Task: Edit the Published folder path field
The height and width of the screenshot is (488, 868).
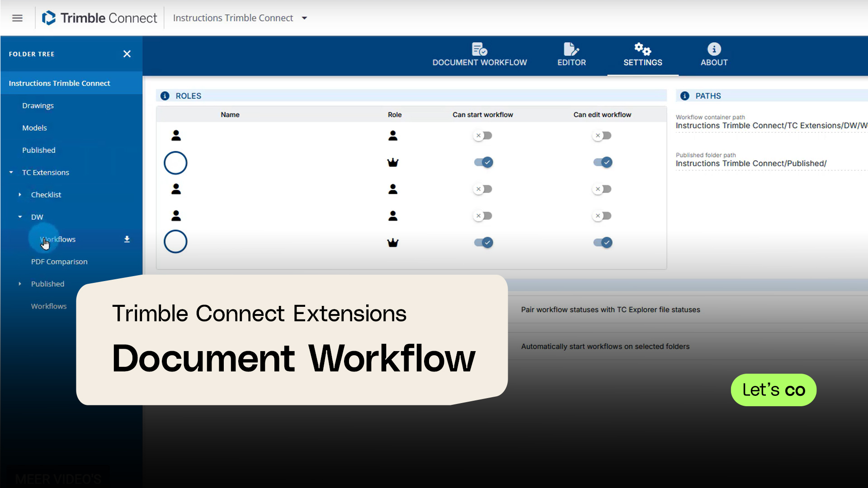Action: tap(772, 164)
